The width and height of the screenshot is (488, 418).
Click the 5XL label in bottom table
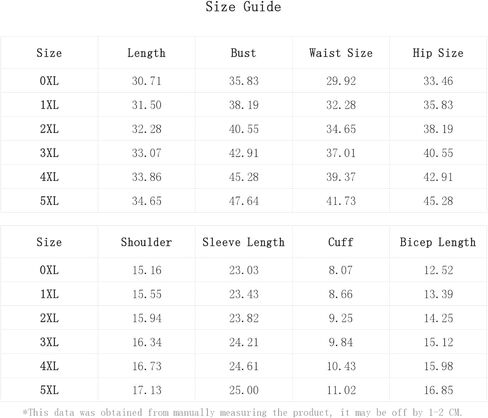(49, 390)
